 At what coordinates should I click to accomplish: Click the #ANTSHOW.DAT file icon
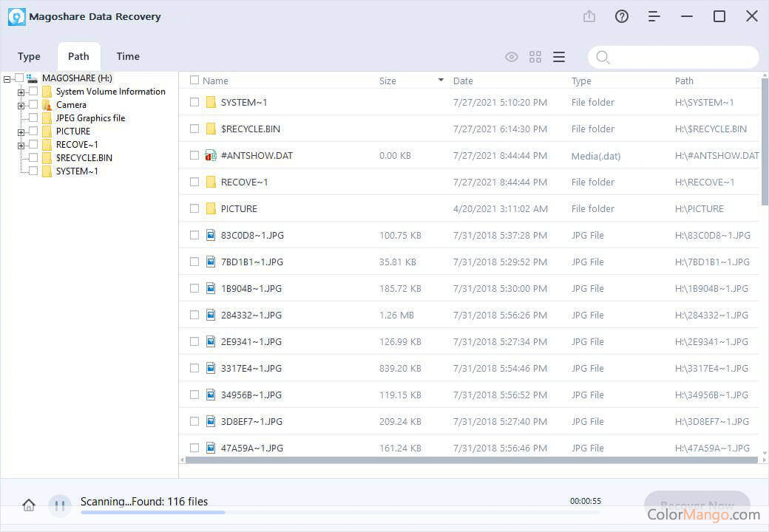(x=210, y=155)
